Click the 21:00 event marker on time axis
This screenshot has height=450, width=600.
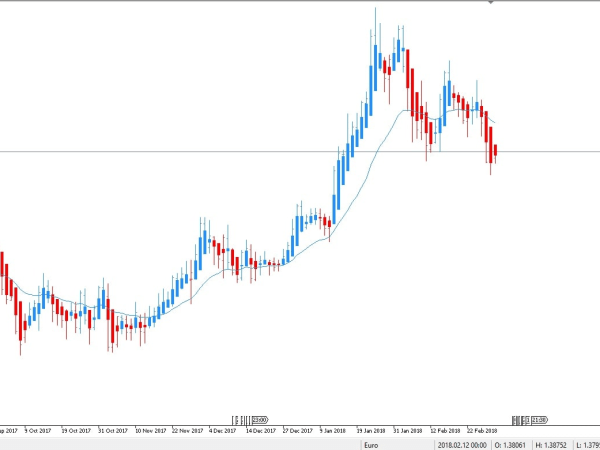(537, 419)
